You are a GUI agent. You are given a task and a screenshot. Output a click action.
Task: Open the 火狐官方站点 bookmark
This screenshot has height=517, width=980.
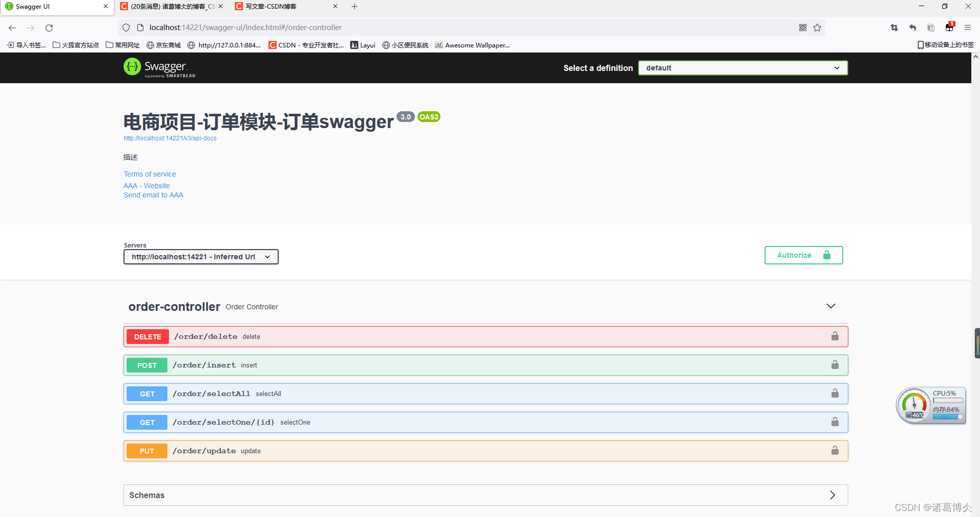[x=76, y=45]
